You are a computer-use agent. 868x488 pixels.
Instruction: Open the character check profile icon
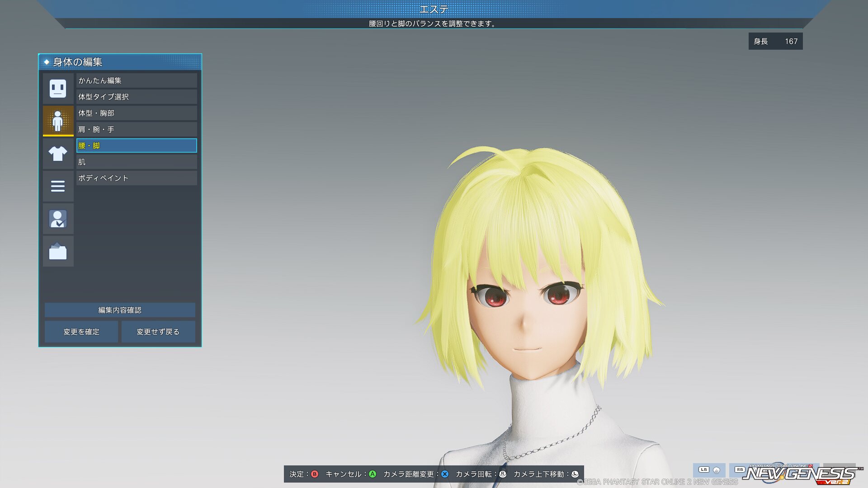point(58,219)
